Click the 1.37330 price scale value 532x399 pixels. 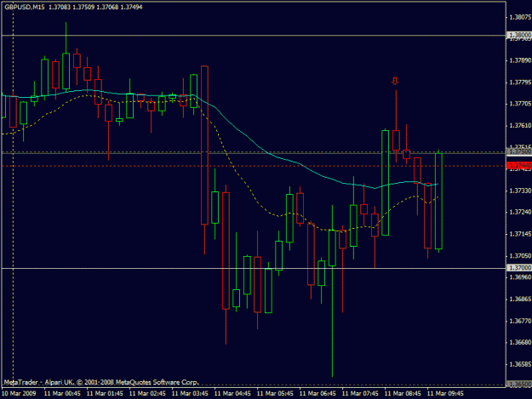pos(520,191)
